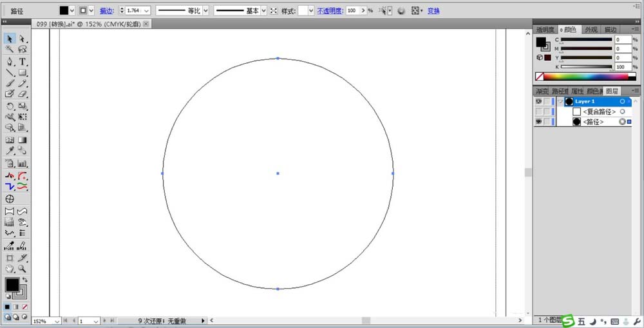Select the Pen tool

10,62
